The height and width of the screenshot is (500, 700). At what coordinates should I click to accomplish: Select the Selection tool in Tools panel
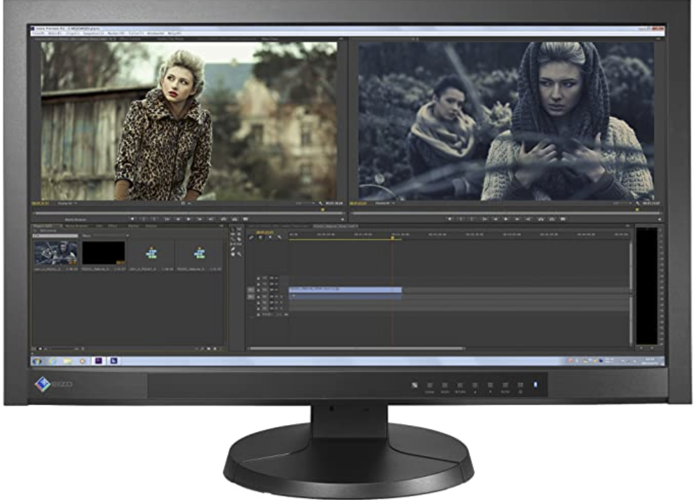[232, 229]
